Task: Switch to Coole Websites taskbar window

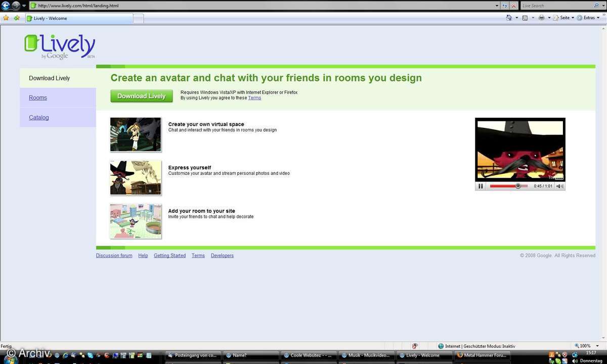Action: click(x=309, y=355)
